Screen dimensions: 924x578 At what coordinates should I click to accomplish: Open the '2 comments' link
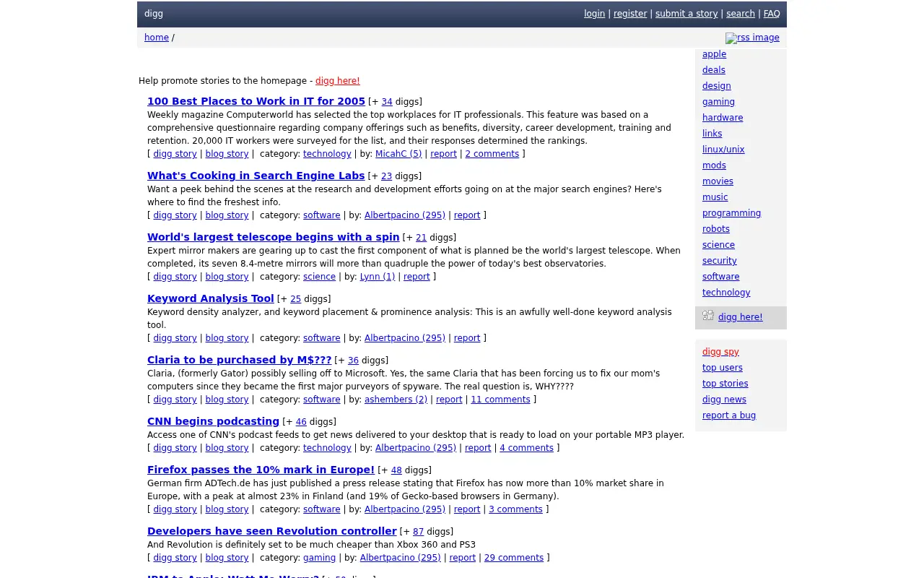[492, 154]
